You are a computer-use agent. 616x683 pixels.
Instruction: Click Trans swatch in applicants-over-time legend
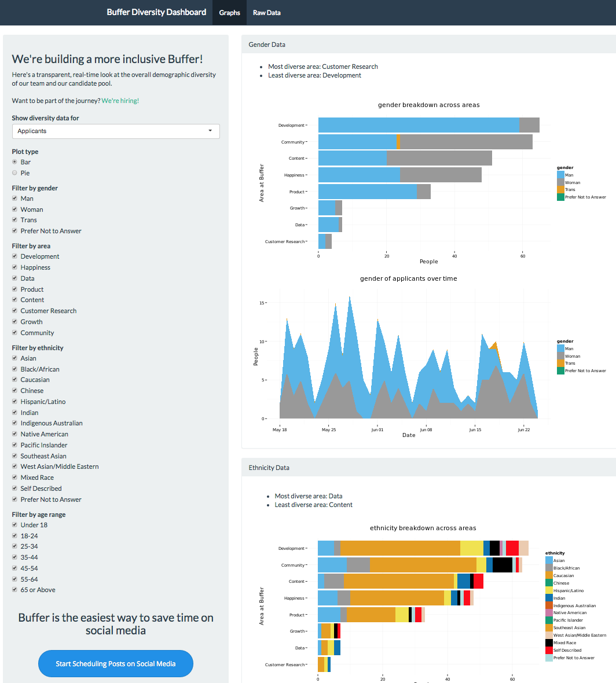560,363
